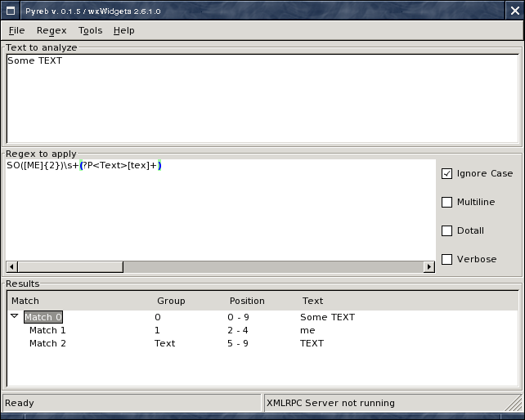The height and width of the screenshot is (420, 525).
Task: Select the Match 1 result row
Action: click(x=47, y=330)
